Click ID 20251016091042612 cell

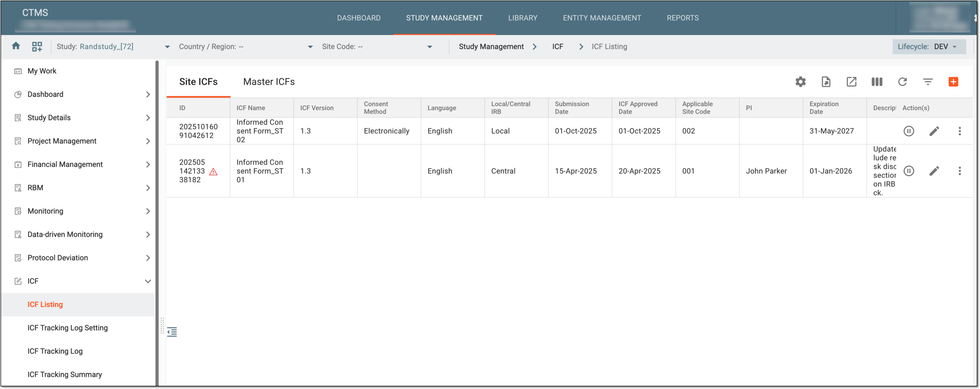coord(198,131)
